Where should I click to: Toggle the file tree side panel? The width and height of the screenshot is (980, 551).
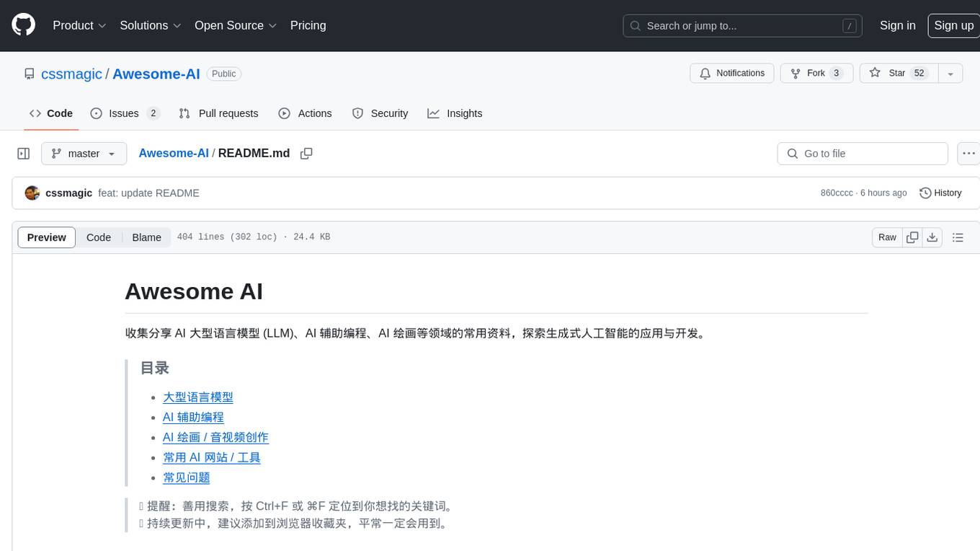click(23, 154)
